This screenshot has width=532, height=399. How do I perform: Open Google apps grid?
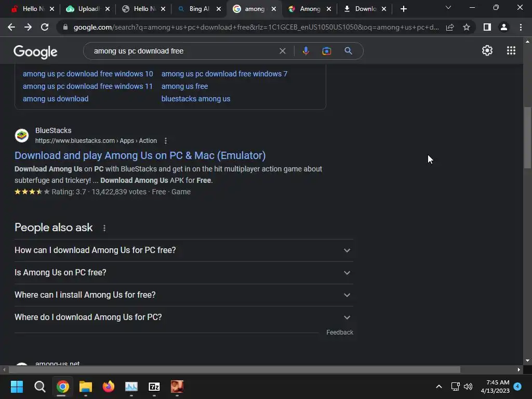[511, 50]
